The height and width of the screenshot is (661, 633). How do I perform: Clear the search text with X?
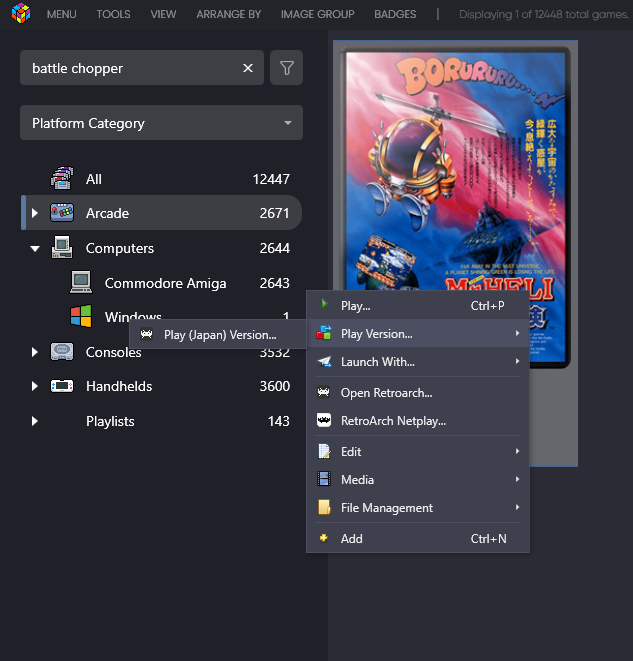pyautogui.click(x=248, y=68)
